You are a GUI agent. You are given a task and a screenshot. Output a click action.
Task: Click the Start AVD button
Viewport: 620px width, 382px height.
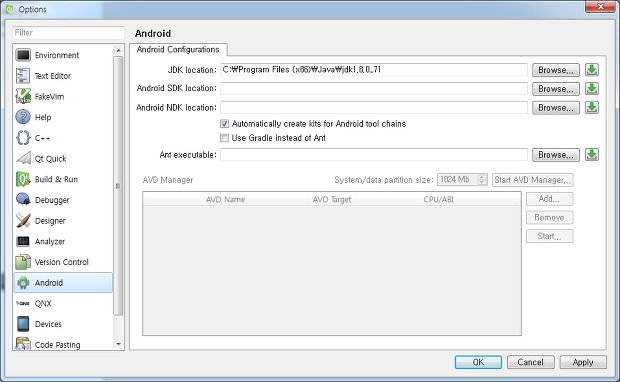[549, 236]
